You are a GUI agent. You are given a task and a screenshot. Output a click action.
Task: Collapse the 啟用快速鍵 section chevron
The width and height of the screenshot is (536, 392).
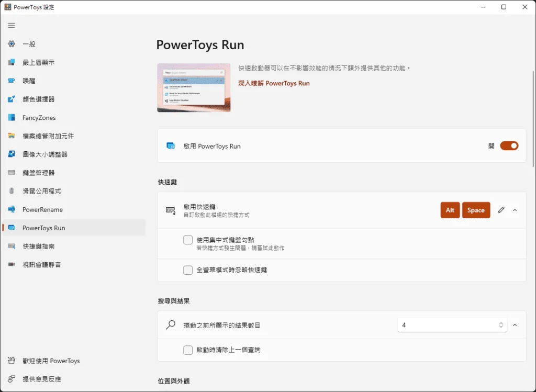515,210
